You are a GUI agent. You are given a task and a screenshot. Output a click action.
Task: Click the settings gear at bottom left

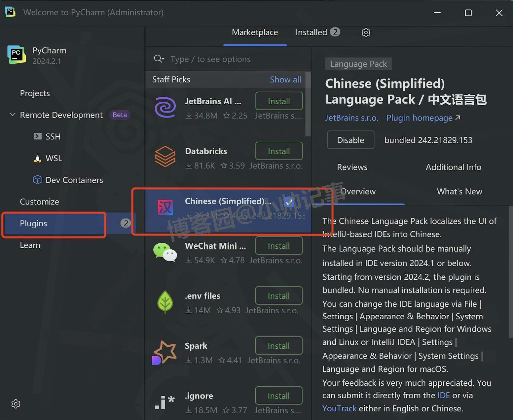[15, 403]
